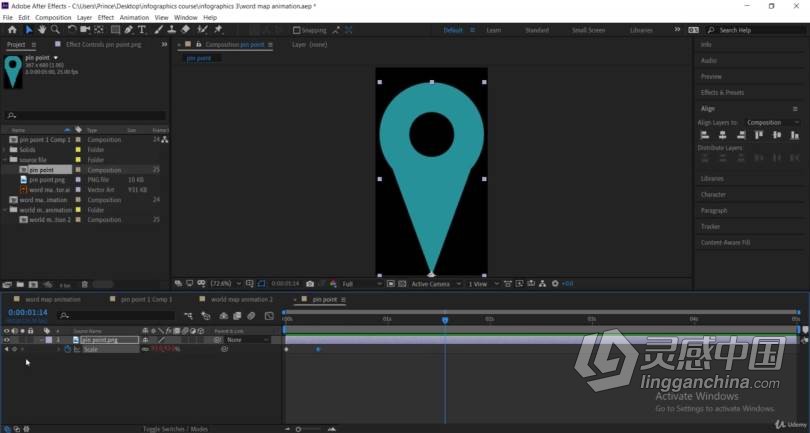The image size is (810, 433).
Task: Open the Effect menu
Action: [106, 18]
